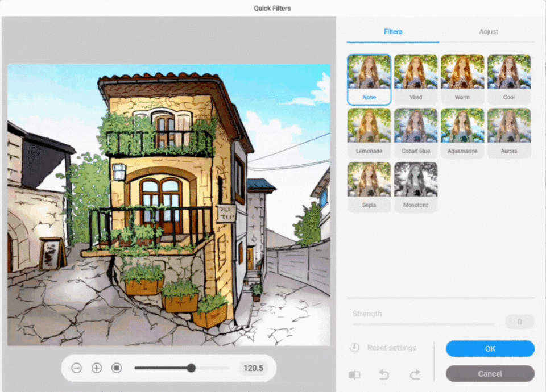Select the None filter thumbnail
The width and height of the screenshot is (546, 392).
point(369,80)
